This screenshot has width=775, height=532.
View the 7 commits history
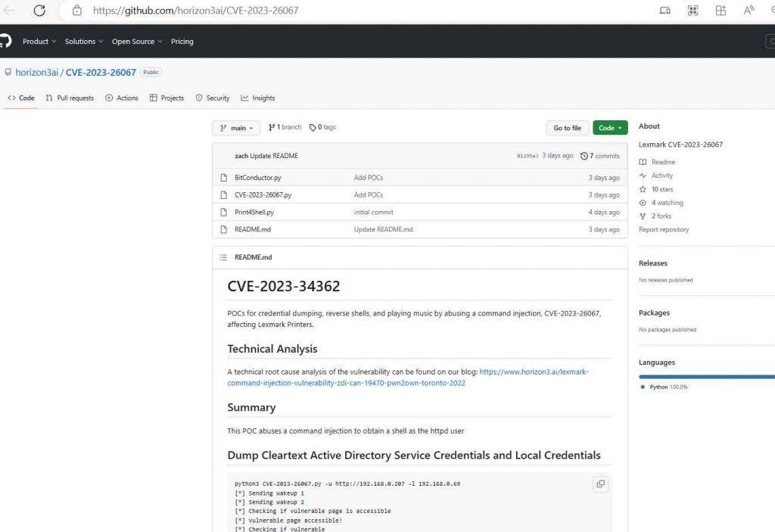600,156
